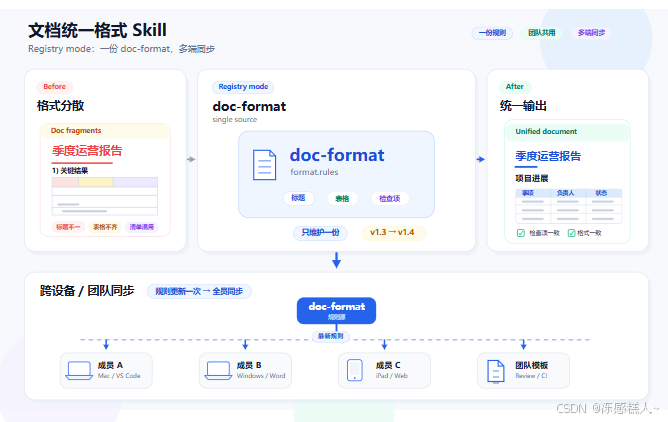
Task: Click the v1.3 → v1.4 version pill
Action: point(392,233)
